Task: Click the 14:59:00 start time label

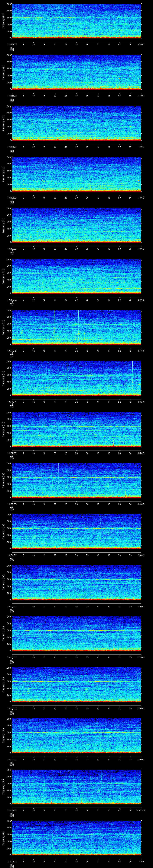Action: (12, 810)
